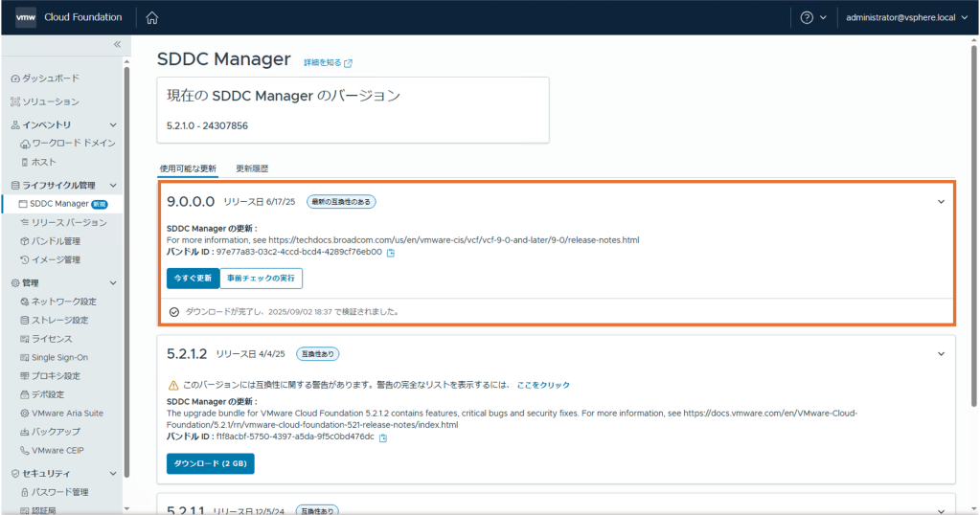The width and height of the screenshot is (980, 515).
Task: Click the ネットワーク設定 icon
Action: pos(24,302)
